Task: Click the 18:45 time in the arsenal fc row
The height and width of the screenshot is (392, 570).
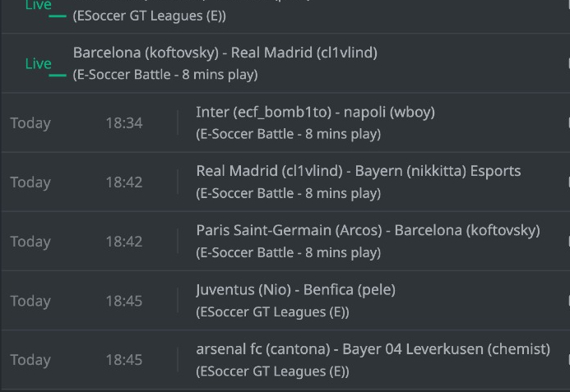Action: coord(124,360)
